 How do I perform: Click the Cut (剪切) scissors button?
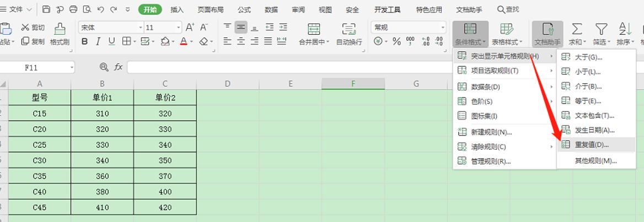[x=33, y=28]
